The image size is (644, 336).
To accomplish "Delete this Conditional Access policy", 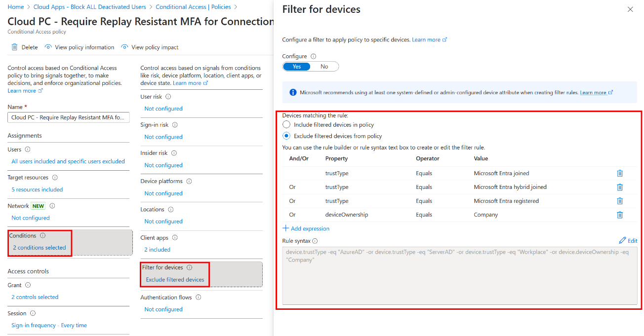I will click(24, 47).
